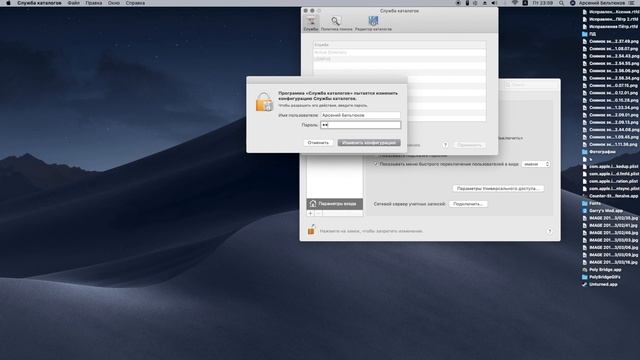
Task: Remove a user with the minus button
Action: [318, 213]
